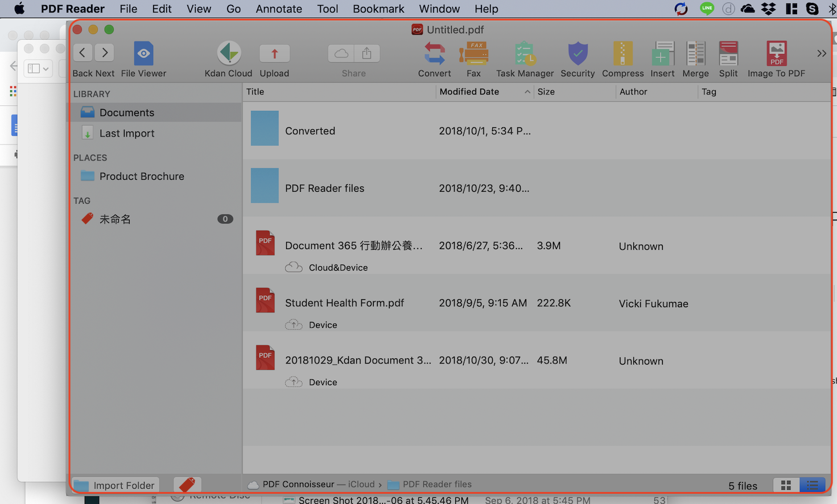Open the Kdan Cloud toolbar icon
The image size is (837, 504).
[x=229, y=53]
